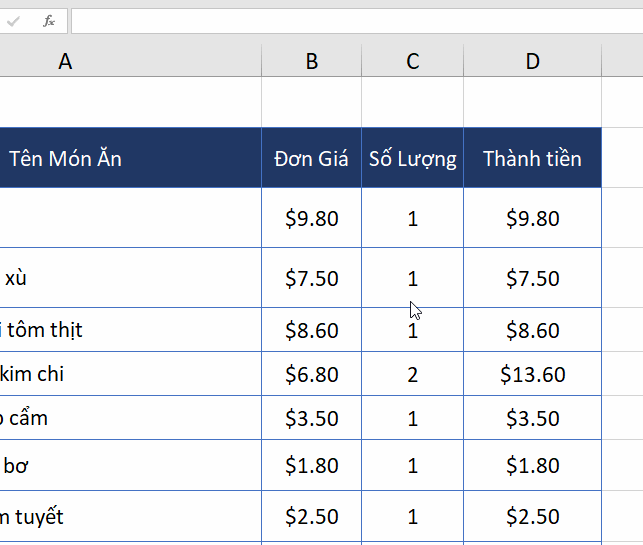Select the Thành tiền header cell
Viewport: 643px width, 545px height.
tap(533, 158)
